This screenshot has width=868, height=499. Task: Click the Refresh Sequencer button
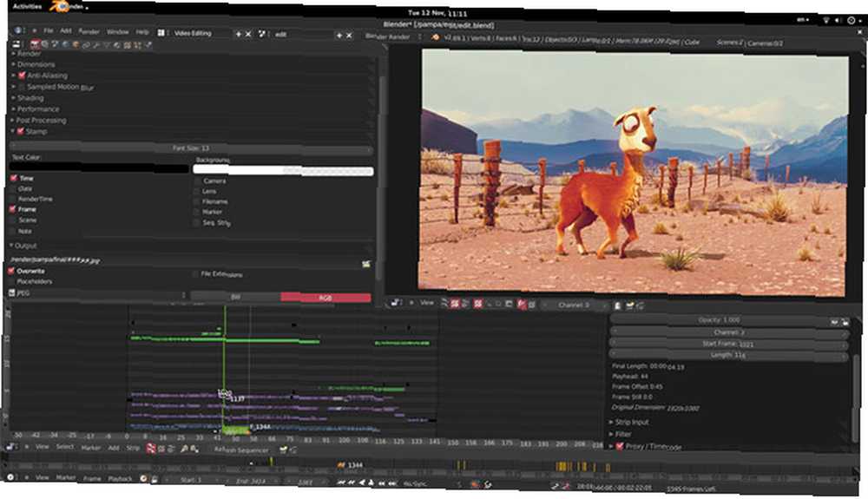[241, 450]
